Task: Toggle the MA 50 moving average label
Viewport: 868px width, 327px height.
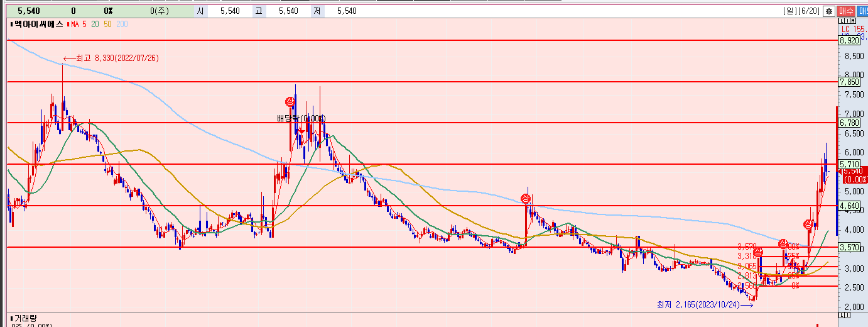Action: point(107,24)
